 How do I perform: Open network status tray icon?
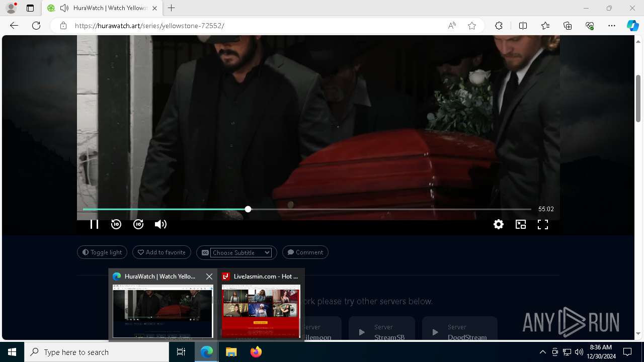tap(567, 352)
